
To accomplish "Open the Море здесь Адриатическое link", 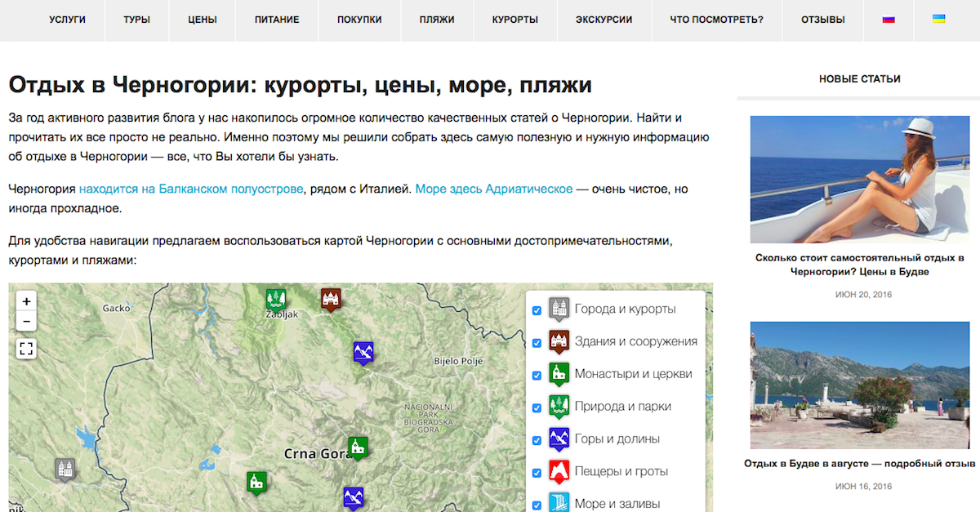I will tap(493, 189).
